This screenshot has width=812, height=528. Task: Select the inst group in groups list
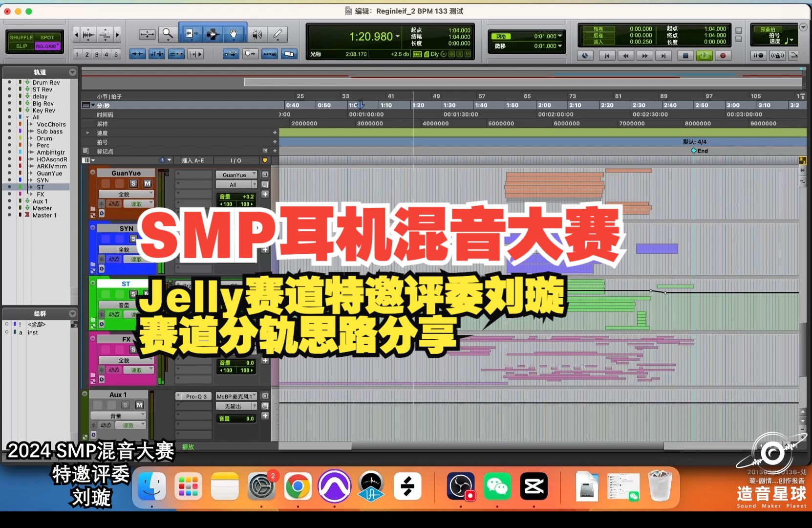coord(33,332)
